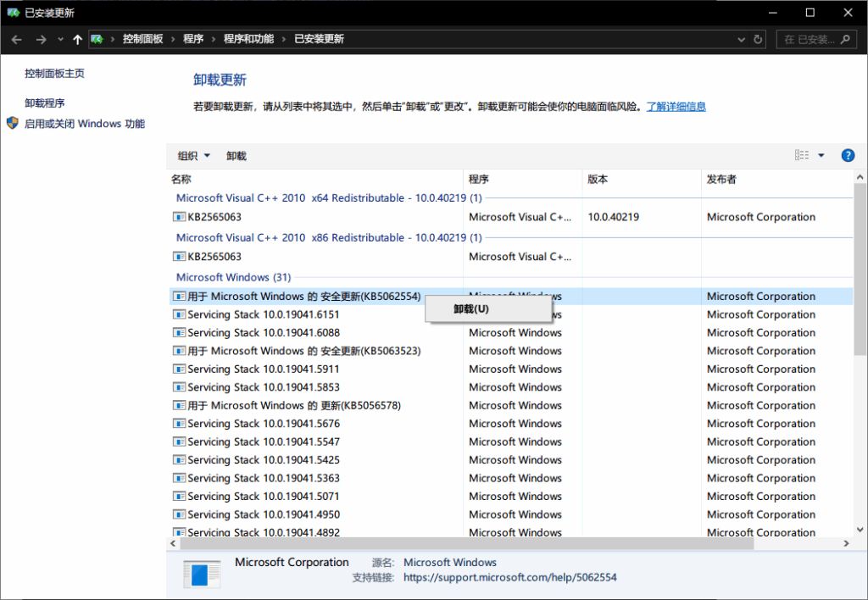
Task: Click update icon beside KB5056578
Action: pos(179,406)
